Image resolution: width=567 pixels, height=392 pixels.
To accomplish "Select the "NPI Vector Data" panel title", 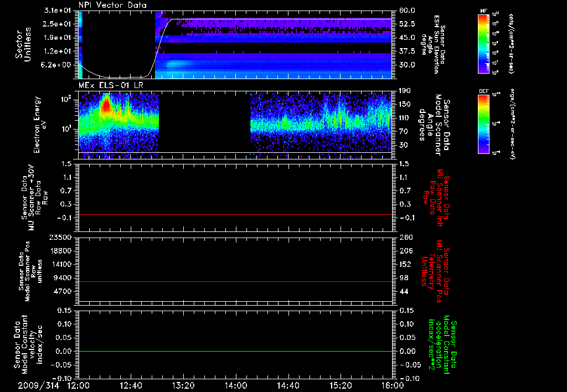I will 112,5.
